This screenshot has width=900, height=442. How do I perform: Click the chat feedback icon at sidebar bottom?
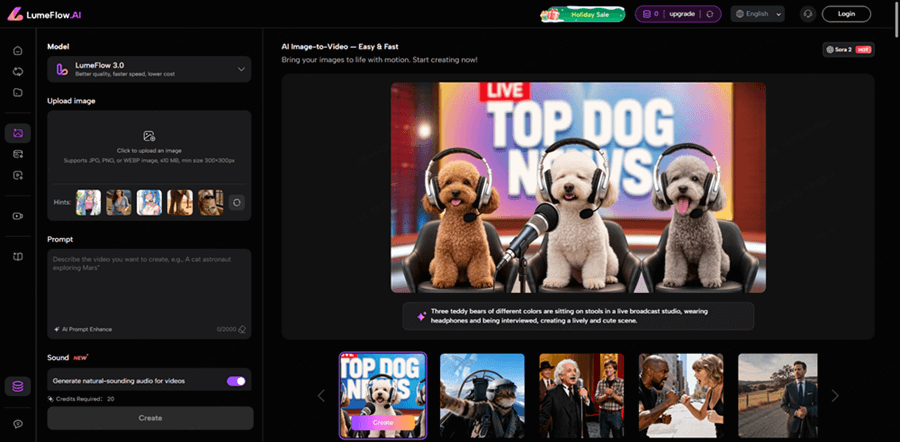click(x=17, y=424)
